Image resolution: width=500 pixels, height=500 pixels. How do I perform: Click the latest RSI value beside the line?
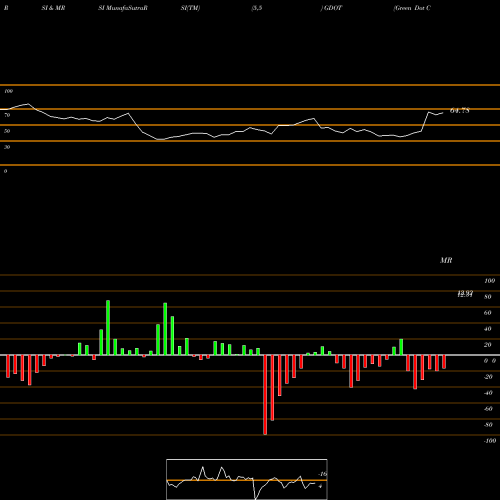coord(460,111)
